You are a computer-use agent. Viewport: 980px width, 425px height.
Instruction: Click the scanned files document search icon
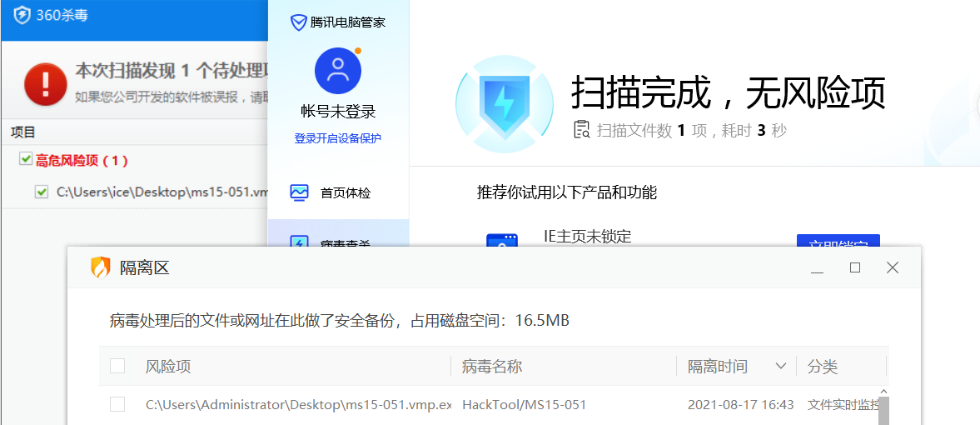(x=582, y=129)
